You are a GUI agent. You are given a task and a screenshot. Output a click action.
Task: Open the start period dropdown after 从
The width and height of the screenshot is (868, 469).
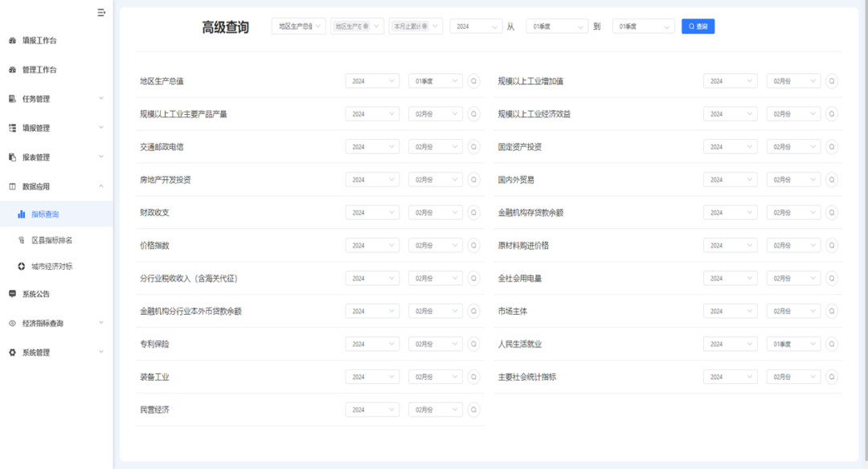tap(557, 27)
